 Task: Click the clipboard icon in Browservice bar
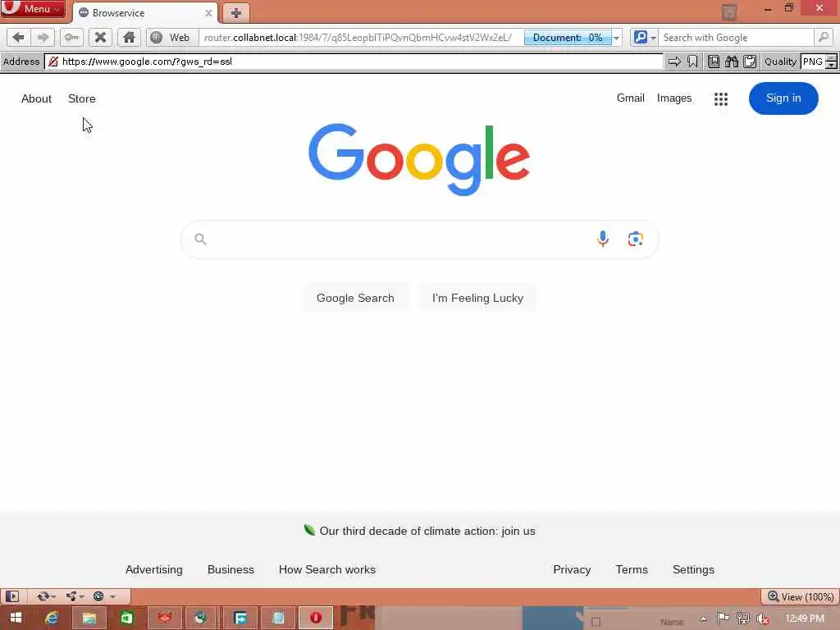click(x=750, y=62)
